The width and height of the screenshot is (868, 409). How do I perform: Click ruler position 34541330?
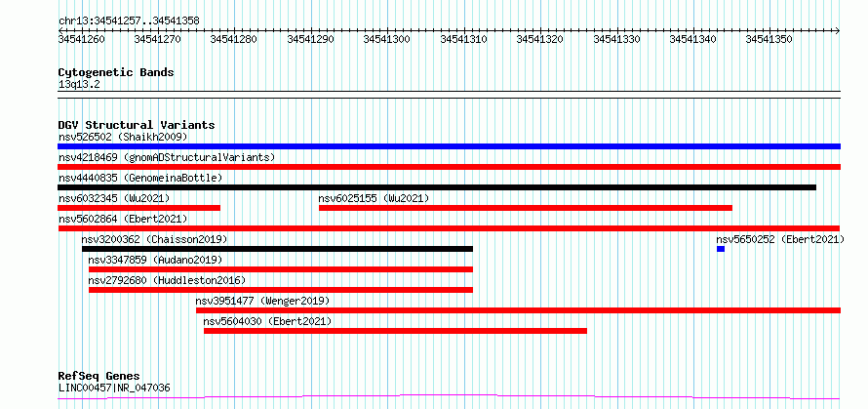(617, 39)
